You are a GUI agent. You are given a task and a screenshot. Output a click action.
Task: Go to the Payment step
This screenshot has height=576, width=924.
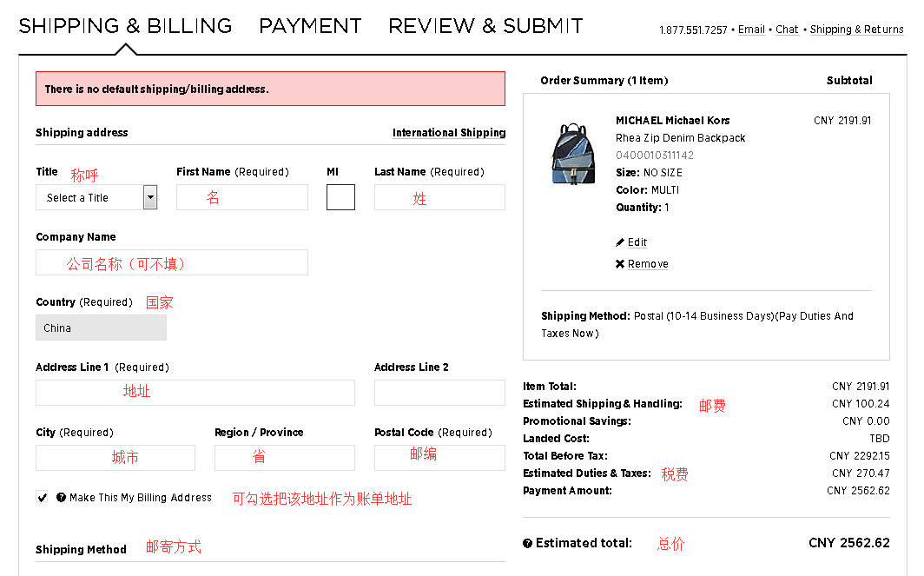coord(310,26)
